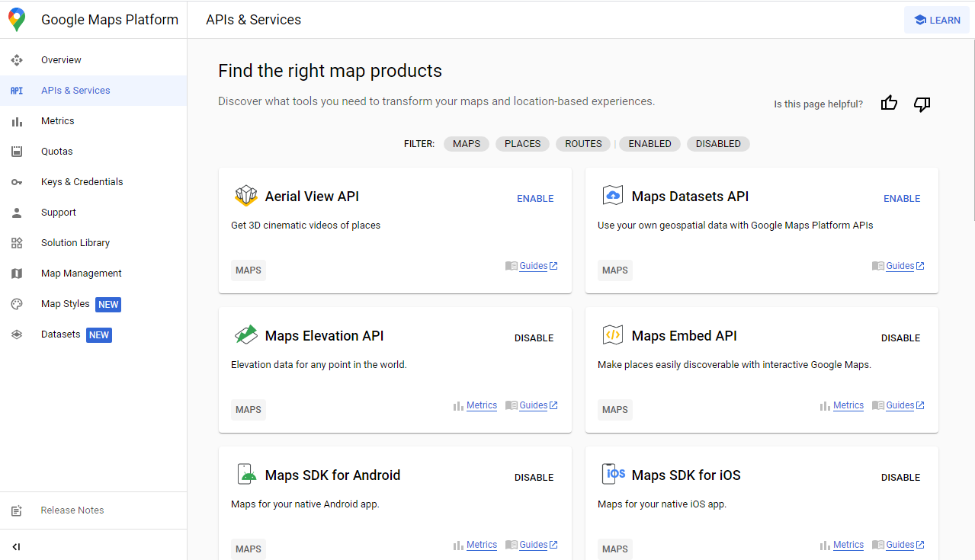Open Guides link for Maps Elevation API
The image size is (975, 560).
point(533,405)
